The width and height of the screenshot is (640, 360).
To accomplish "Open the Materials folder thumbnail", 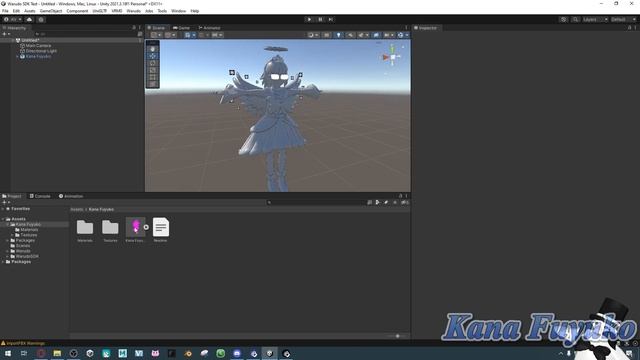I will (85, 227).
